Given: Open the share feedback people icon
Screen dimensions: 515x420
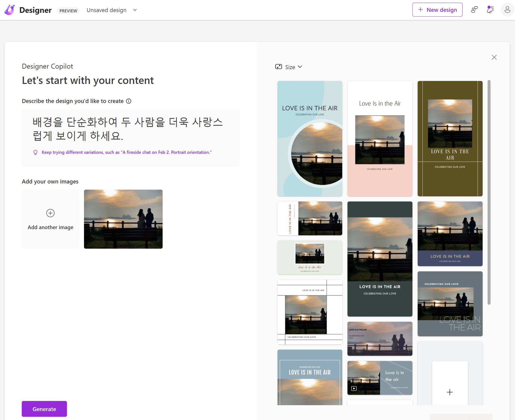Looking at the screenshot, I should point(474,10).
